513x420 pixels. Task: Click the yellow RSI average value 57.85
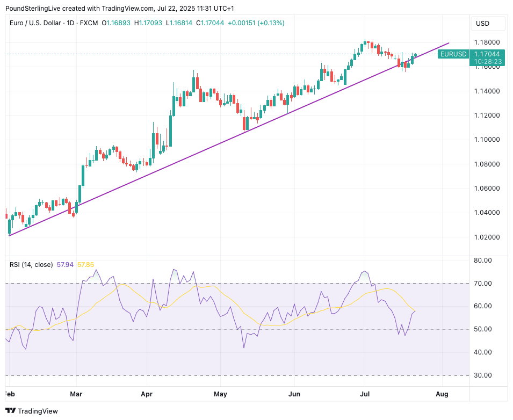pos(86,265)
